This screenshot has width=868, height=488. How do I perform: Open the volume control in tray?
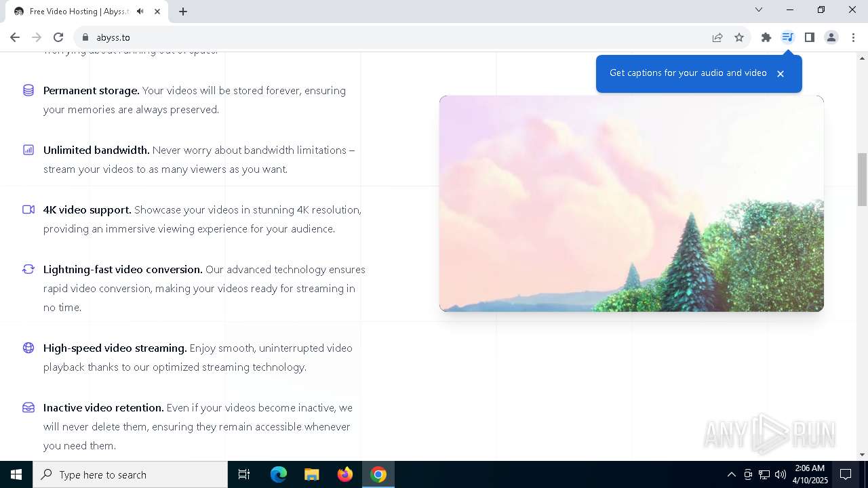click(x=781, y=474)
